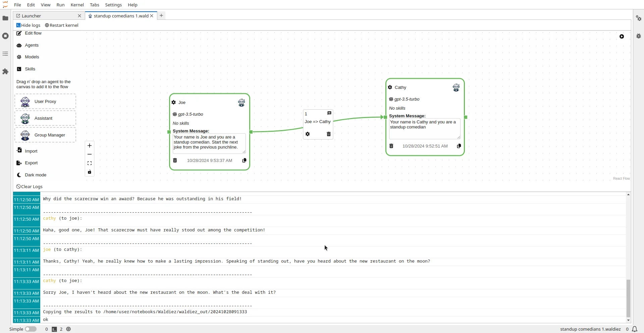The image size is (644, 333).
Task: Switch to Dark mode
Action: [x=32, y=175]
